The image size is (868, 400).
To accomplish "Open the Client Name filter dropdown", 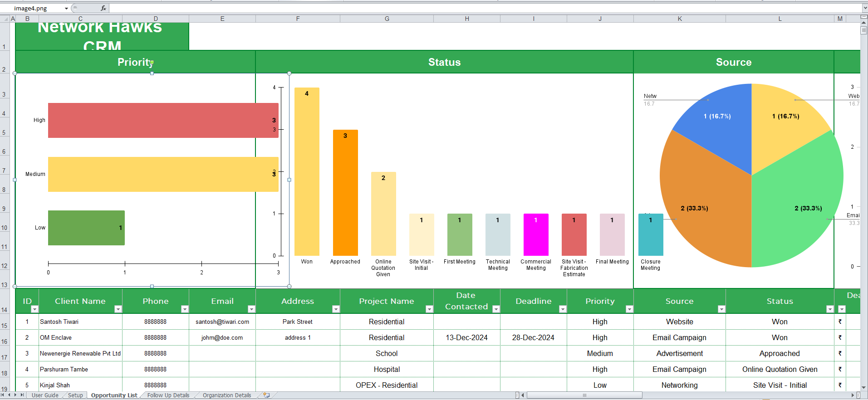I will click(x=118, y=309).
